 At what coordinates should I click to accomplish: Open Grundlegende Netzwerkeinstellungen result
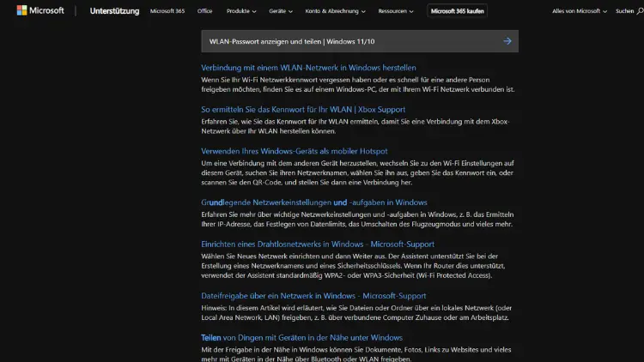click(314, 202)
